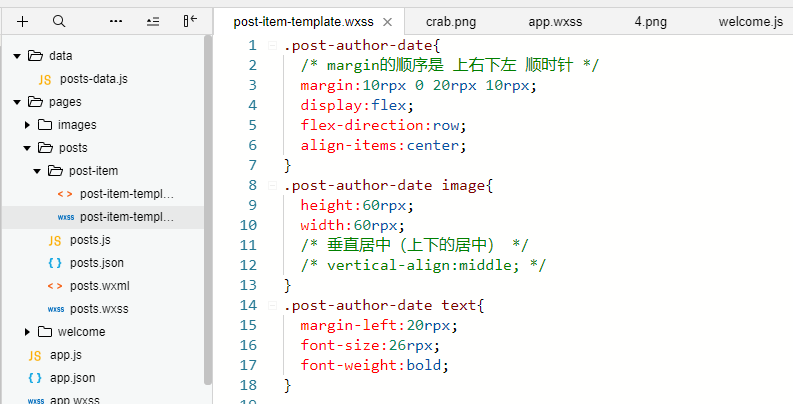Click the pages folder icon

(35, 102)
